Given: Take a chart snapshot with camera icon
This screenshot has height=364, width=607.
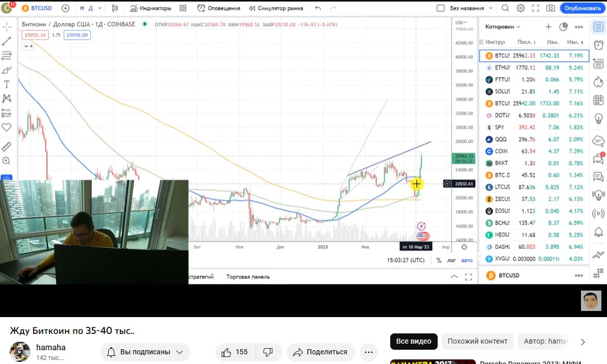Looking at the screenshot, I should tap(550, 8).
